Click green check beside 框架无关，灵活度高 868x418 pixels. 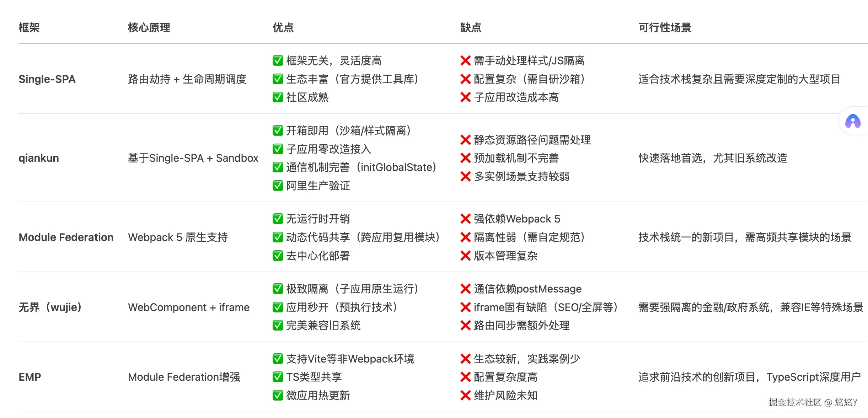(278, 61)
